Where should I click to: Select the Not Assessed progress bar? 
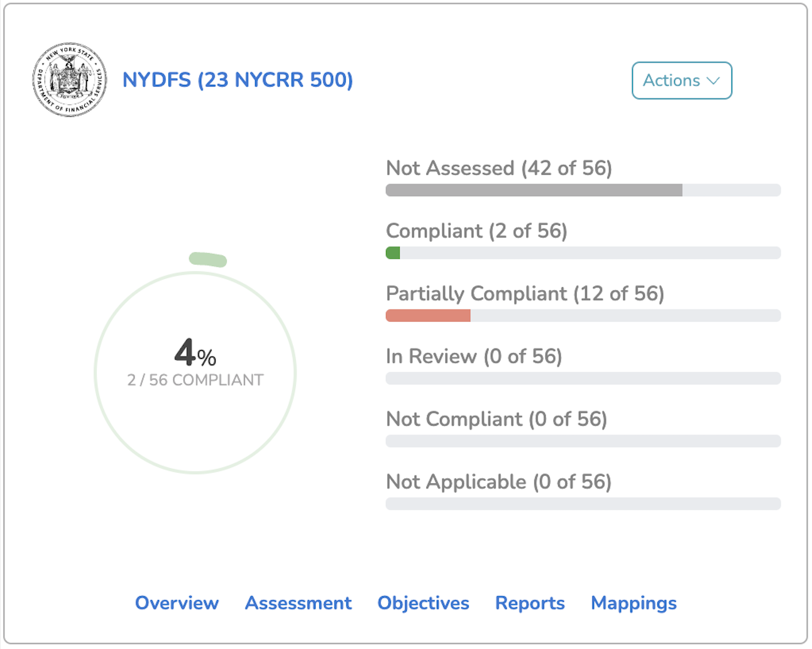(x=583, y=189)
